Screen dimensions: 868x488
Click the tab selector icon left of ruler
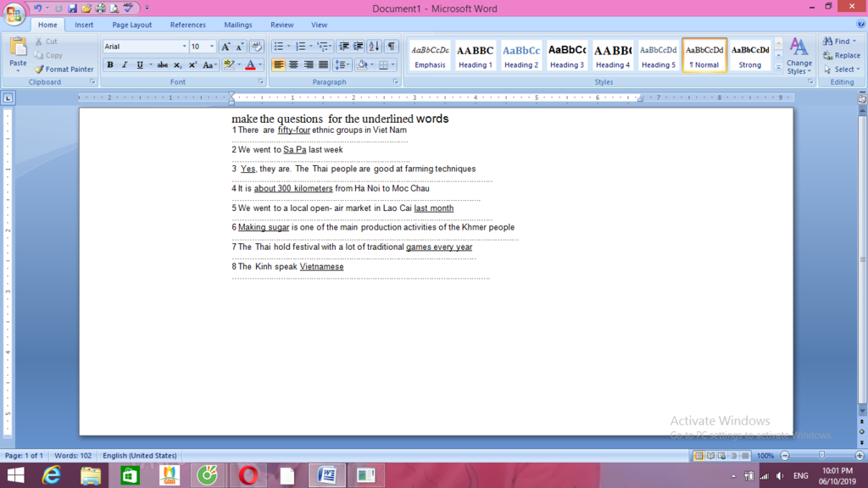8,98
